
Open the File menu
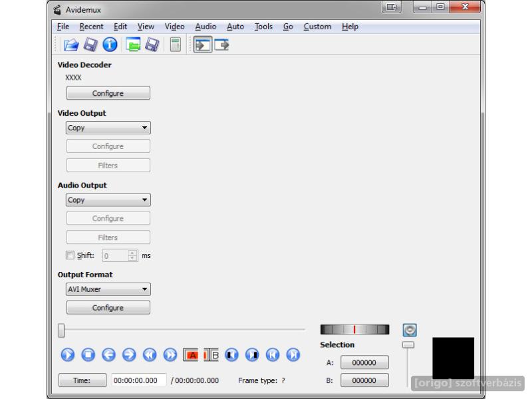pos(63,27)
